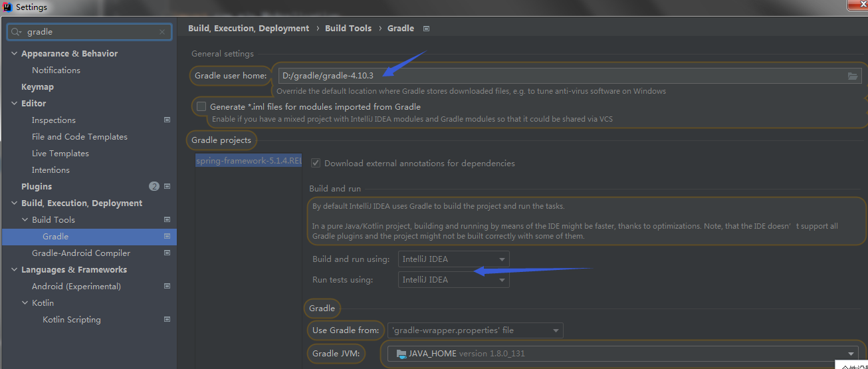868x369 pixels.
Task: Click project-level icon next to Kotlin Scripting
Action: (x=167, y=319)
